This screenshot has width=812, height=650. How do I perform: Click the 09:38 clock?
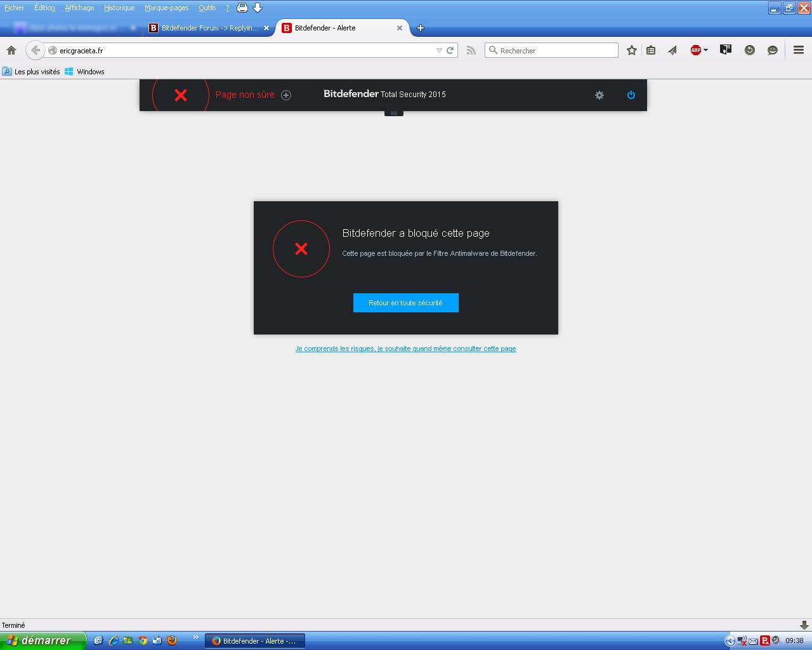click(794, 641)
